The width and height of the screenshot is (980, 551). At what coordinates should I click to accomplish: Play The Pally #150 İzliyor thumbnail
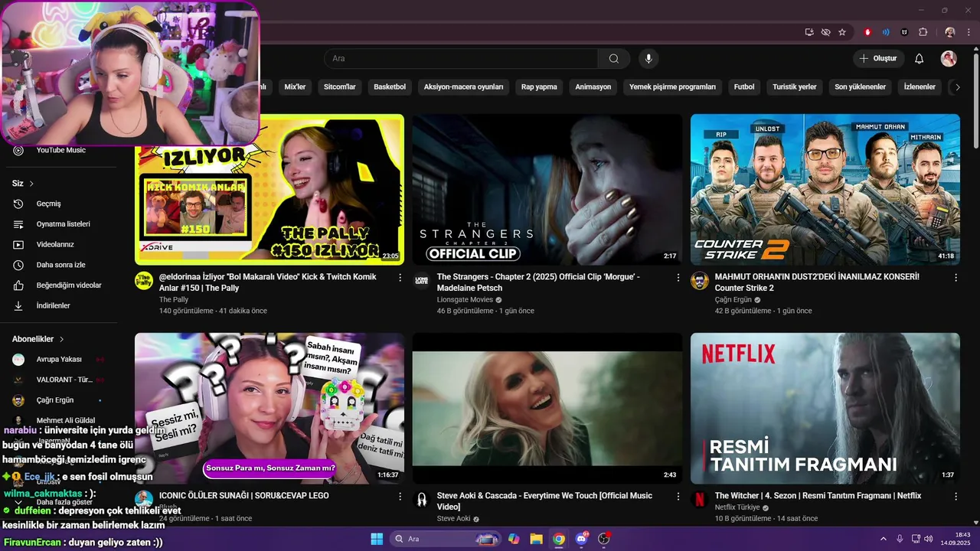269,190
